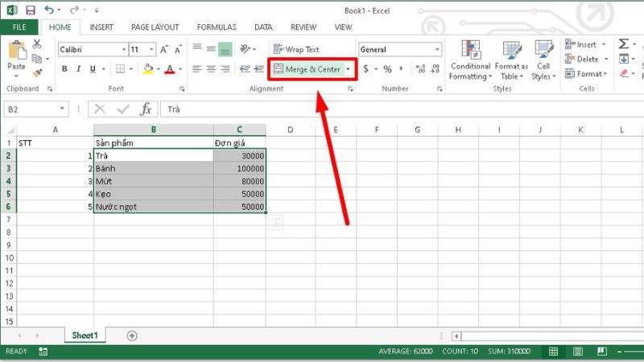The height and width of the screenshot is (362, 644).
Task: Undo the last action
Action: click(49, 10)
